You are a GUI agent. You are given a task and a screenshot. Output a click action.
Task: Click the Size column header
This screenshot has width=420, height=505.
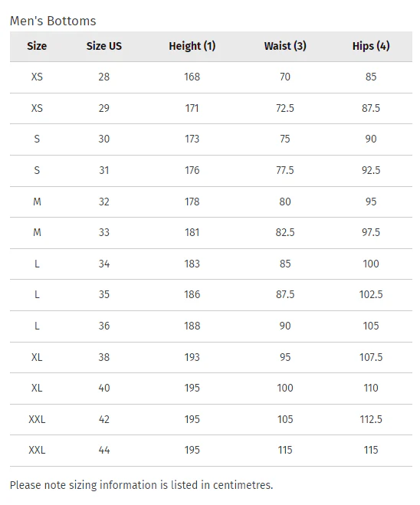(37, 46)
